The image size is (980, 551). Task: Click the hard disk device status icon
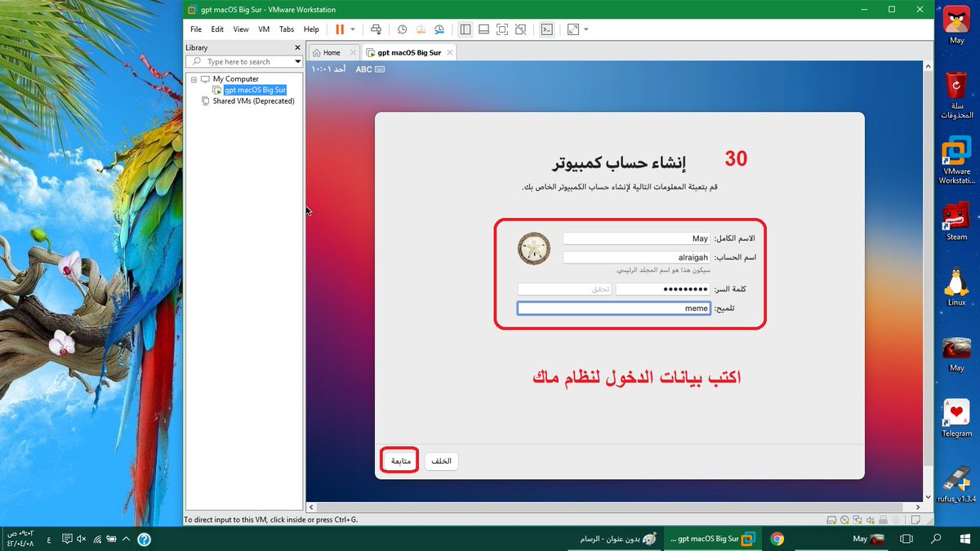pos(831,519)
